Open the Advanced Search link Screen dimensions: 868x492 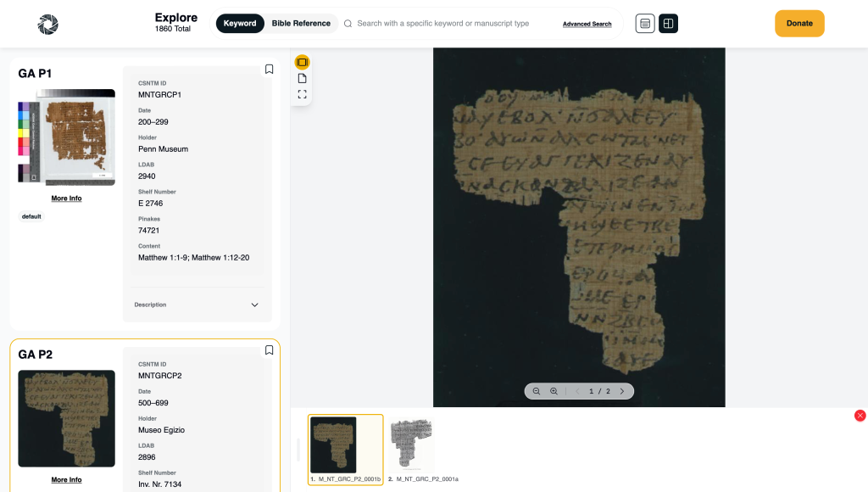[587, 24]
